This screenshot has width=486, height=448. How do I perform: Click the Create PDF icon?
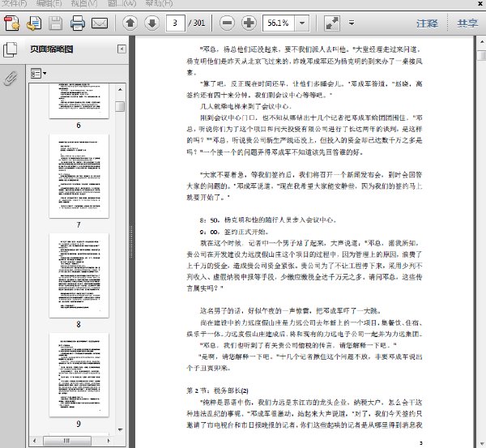tap(12, 23)
